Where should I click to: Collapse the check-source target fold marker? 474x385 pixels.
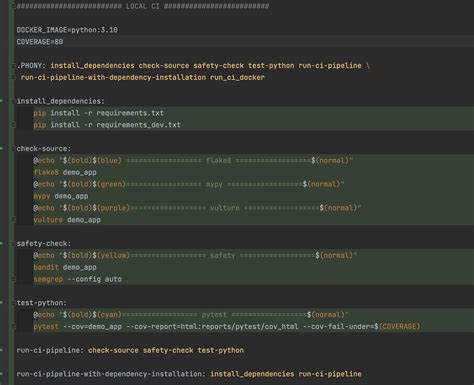coord(14,149)
